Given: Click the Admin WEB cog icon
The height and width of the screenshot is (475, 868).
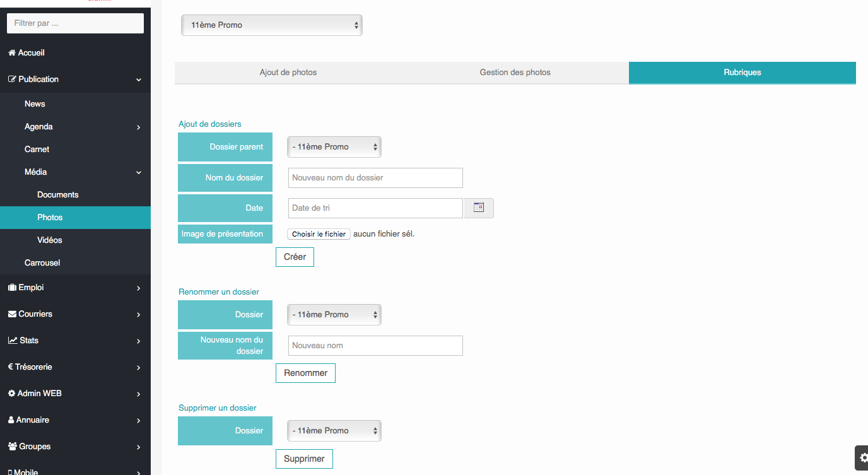Looking at the screenshot, I should point(11,394).
